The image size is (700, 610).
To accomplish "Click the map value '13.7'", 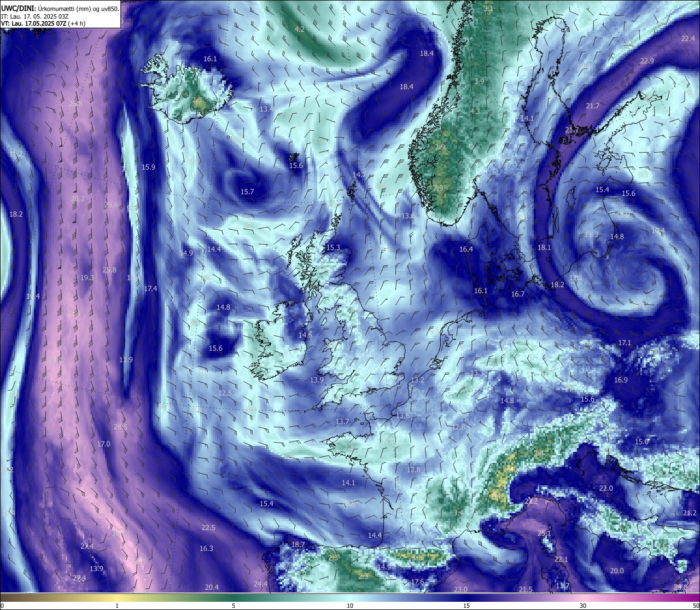I will click(342, 421).
